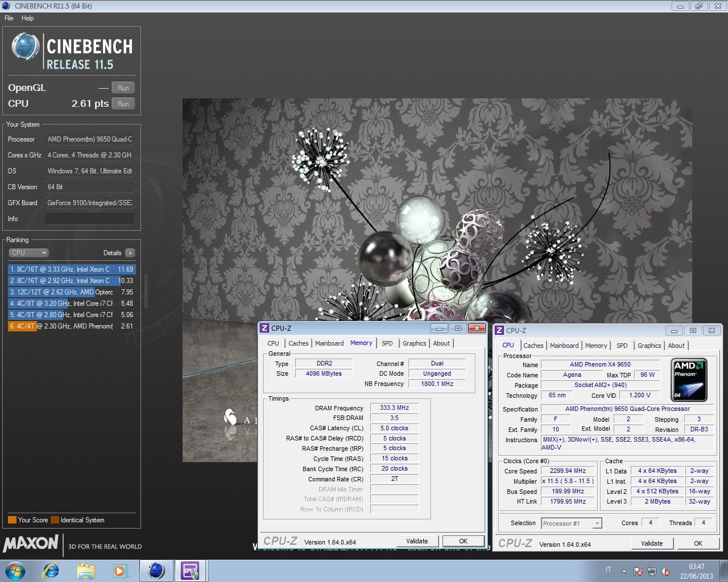Select ranking row 4C/8T @ 2.80 GHz Core i7

[x=72, y=315]
